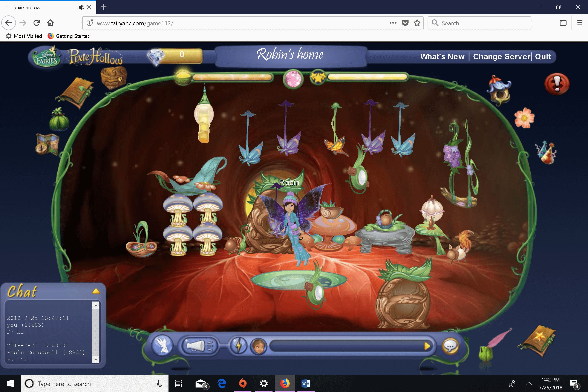Screen dimensions: 588x392
Task: Open the wooden treasure chest icon
Action: pyautogui.click(x=114, y=78)
